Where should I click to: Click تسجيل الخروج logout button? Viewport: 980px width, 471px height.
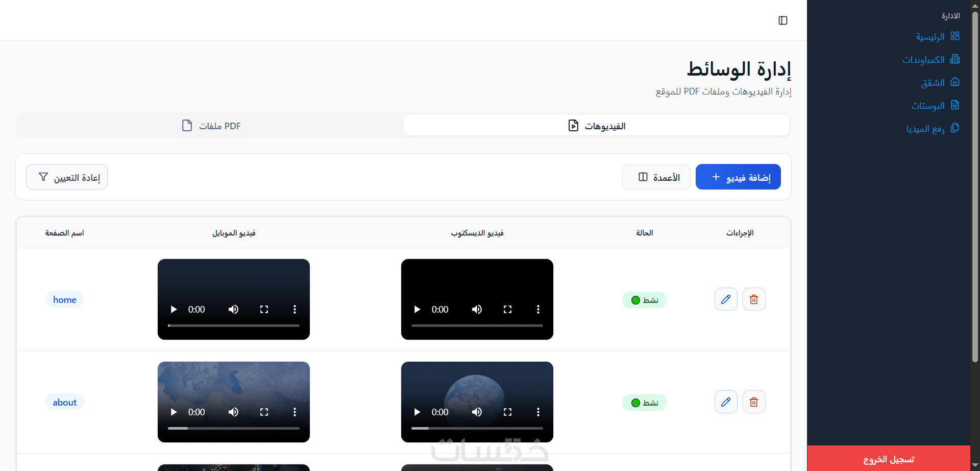pos(889,459)
